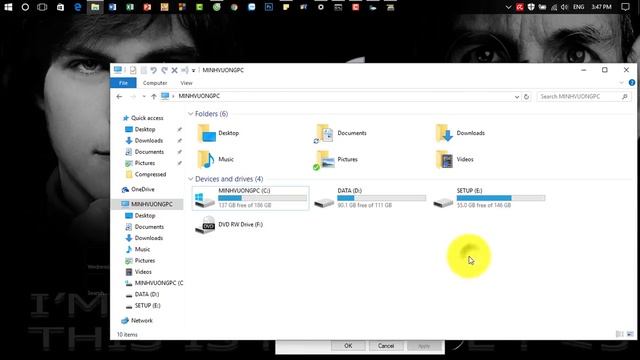The width and height of the screenshot is (640, 360).
Task: Open the address bar history dropdown
Action: pyautogui.click(x=517, y=97)
